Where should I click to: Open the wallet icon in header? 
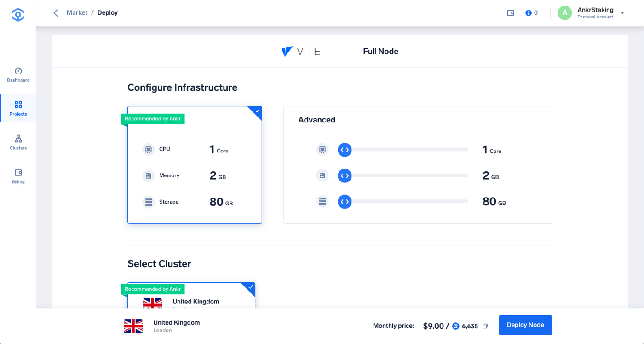[511, 13]
